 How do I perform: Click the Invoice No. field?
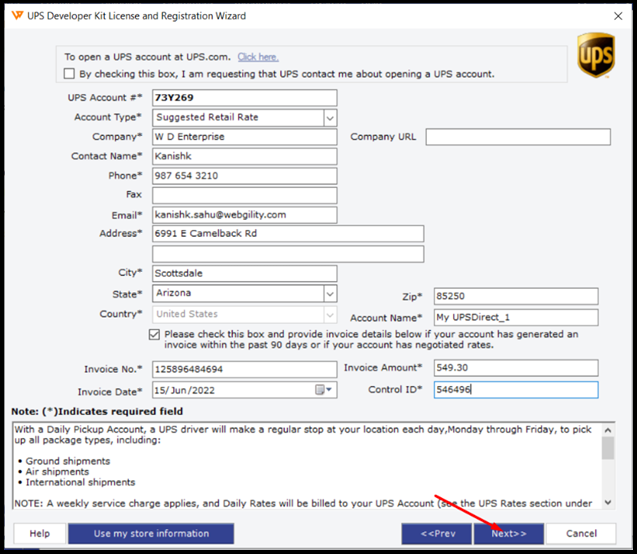tap(245, 369)
